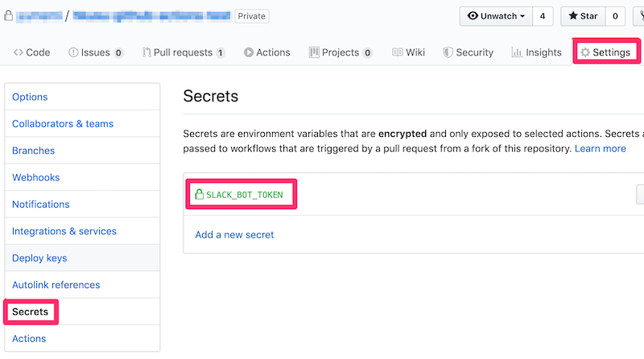Click the Pull requests branch icon
This screenshot has height=359, width=644.
click(x=147, y=52)
